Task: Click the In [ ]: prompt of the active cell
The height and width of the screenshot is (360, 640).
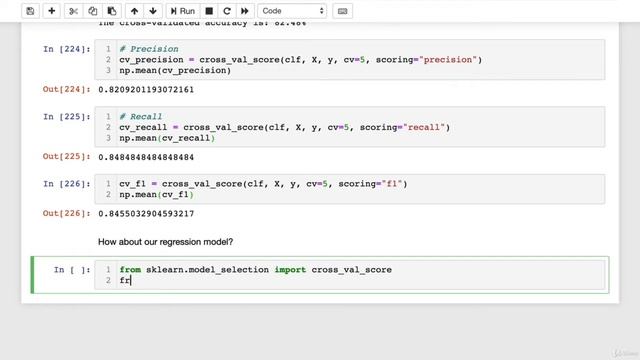Action: (72, 270)
